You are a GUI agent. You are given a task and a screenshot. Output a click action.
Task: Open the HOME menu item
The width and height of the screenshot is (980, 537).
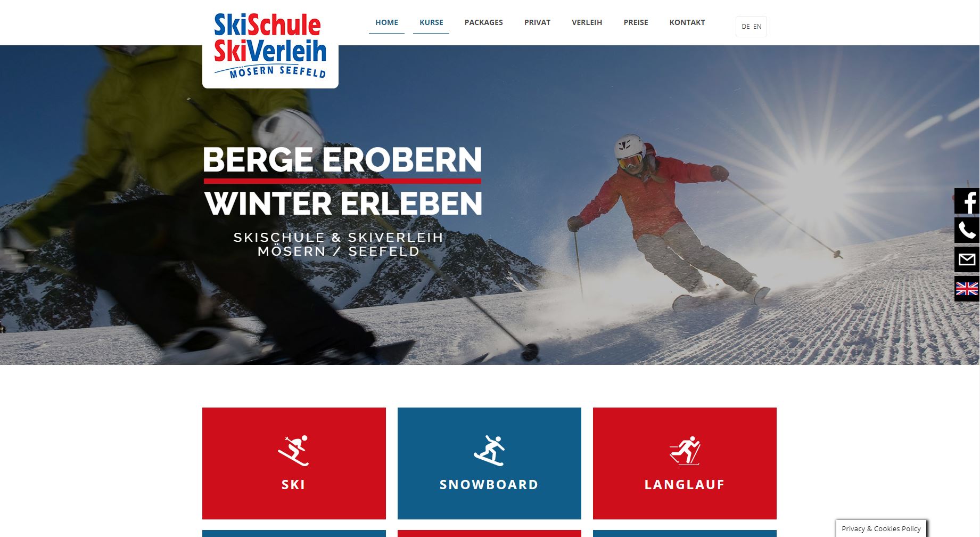[x=386, y=22]
